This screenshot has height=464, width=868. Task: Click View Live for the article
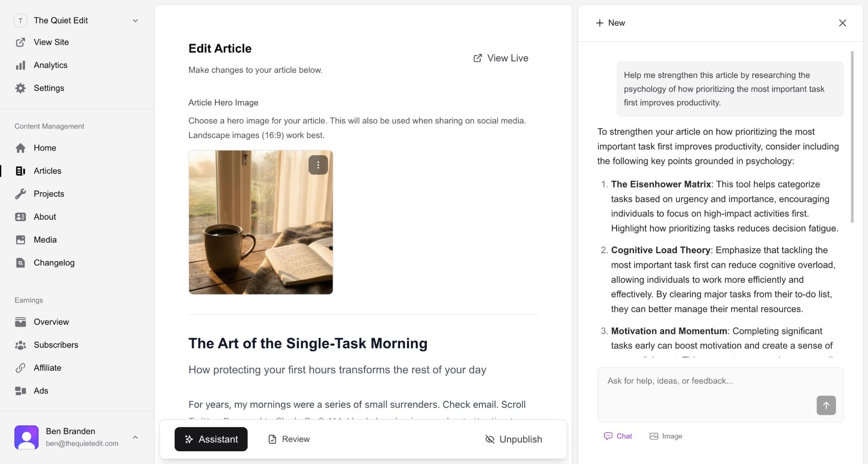(501, 58)
